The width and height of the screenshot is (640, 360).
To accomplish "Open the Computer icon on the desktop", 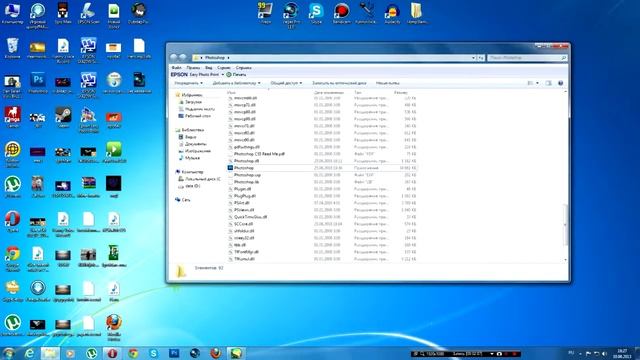I will click(12, 13).
